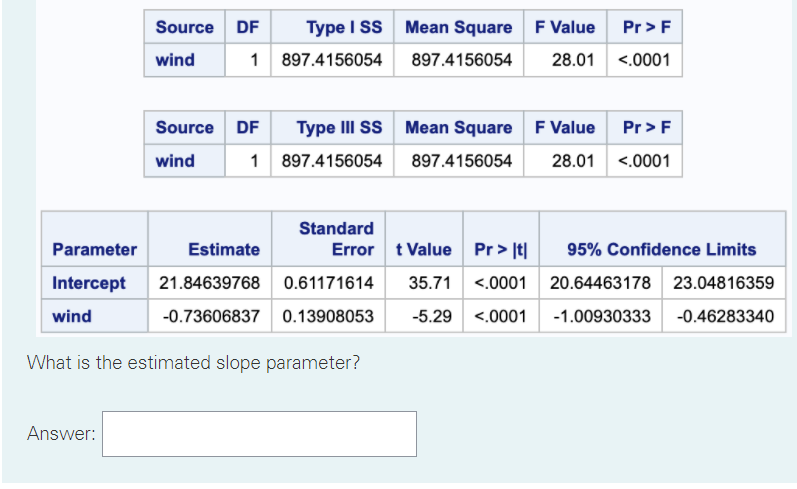The width and height of the screenshot is (797, 489).
Task: Click the F Value 28.01 in Type I table
Action: coord(573,60)
